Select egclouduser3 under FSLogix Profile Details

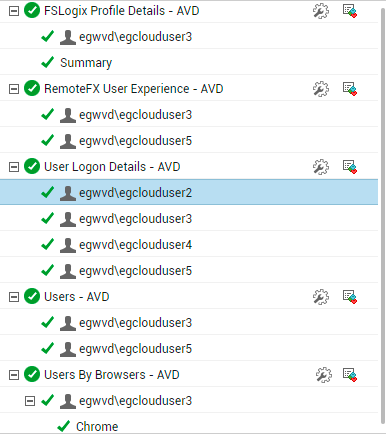click(135, 37)
